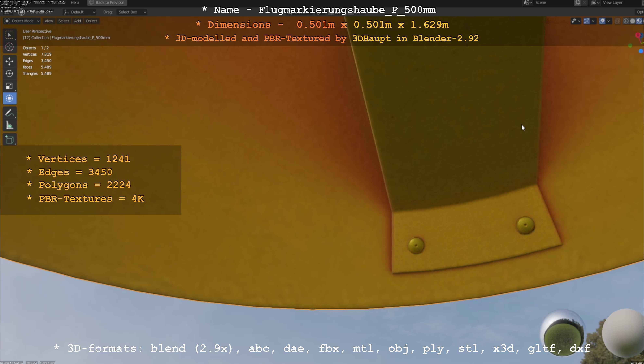Activate the 3D Cursor tool

click(x=9, y=47)
